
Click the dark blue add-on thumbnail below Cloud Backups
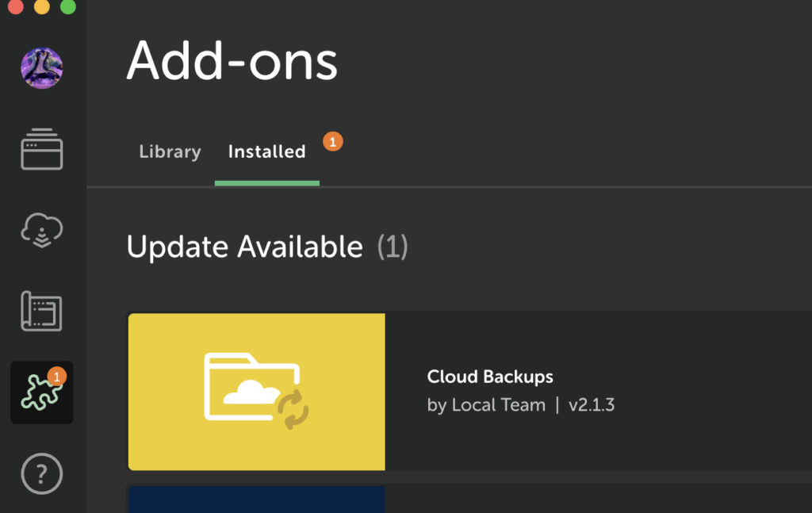(x=257, y=500)
